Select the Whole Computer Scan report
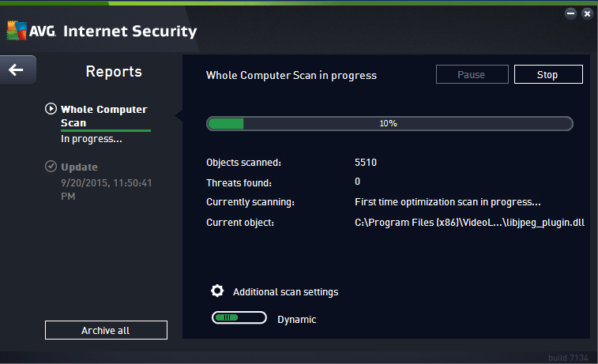The image size is (598, 364). [x=103, y=116]
